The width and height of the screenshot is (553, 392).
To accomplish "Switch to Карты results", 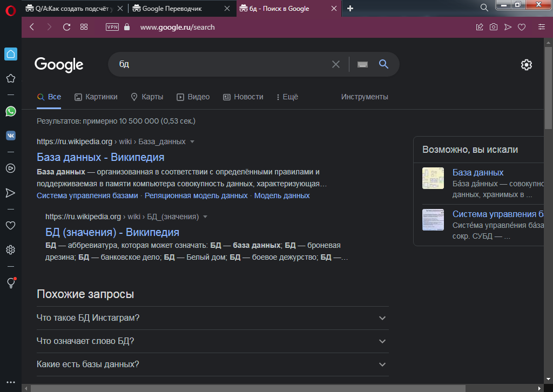I will pos(147,97).
